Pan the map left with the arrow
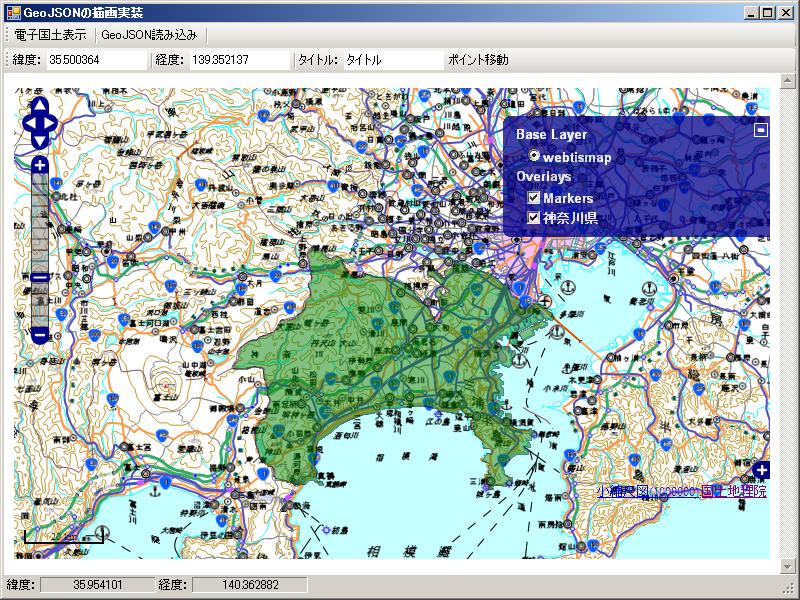Screen dimensions: 800x600 pos(29,123)
